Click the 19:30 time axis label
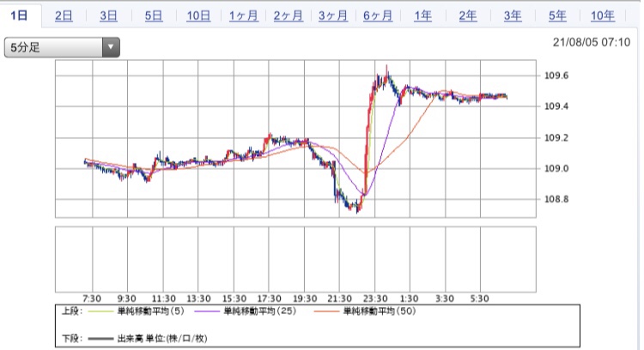Image resolution: width=644 pixels, height=350 pixels. (x=305, y=299)
